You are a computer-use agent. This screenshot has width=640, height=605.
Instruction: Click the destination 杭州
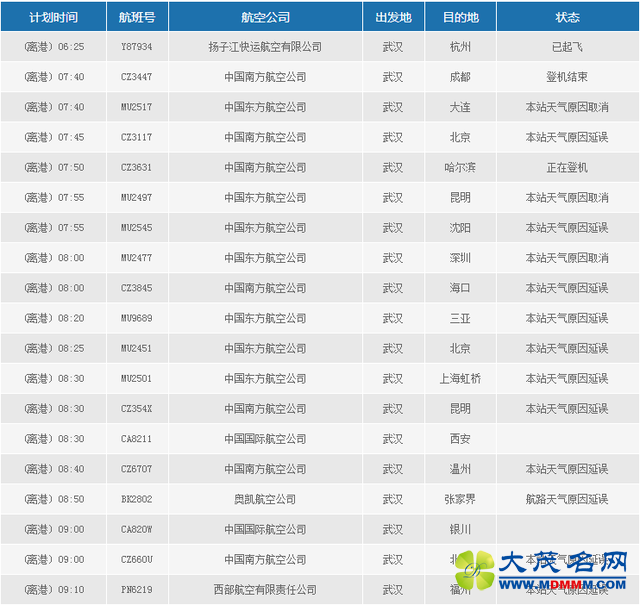[x=460, y=47]
